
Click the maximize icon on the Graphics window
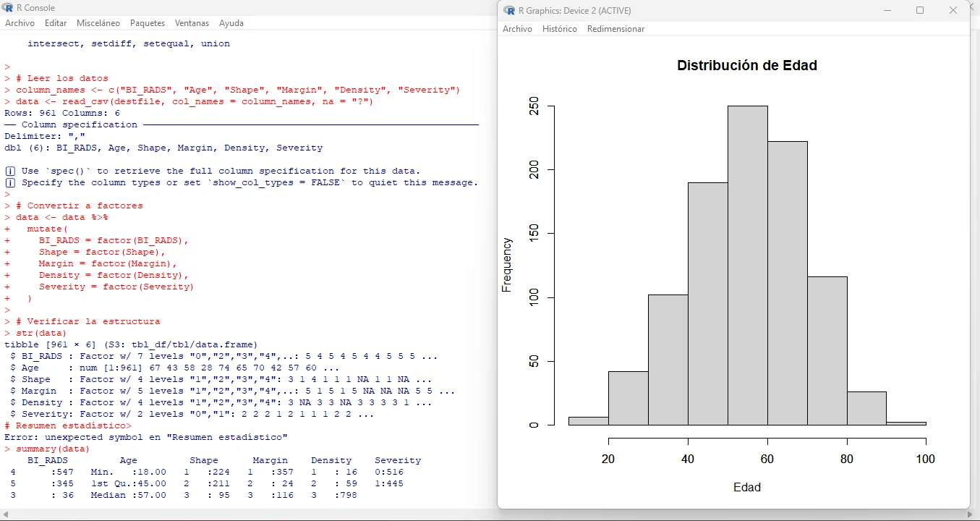(920, 10)
